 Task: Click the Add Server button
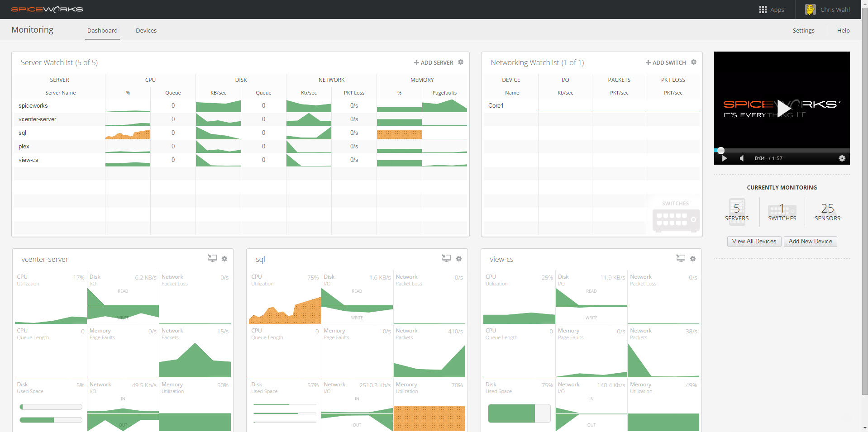[434, 62]
